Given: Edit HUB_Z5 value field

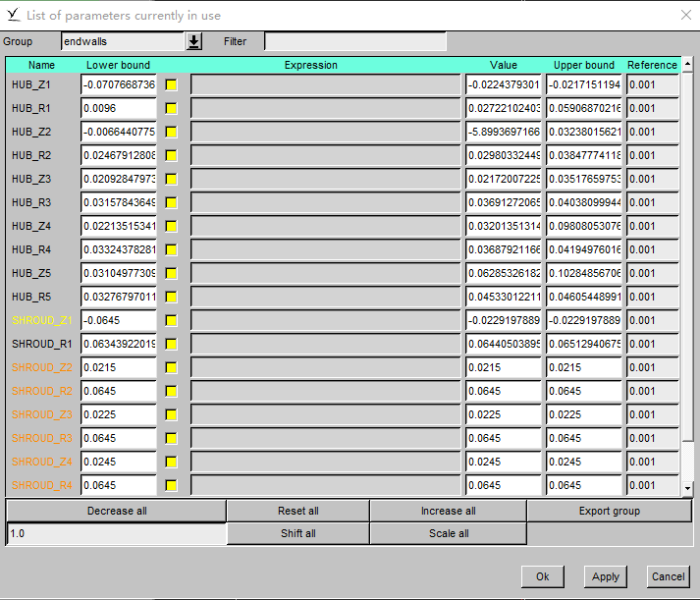Looking at the screenshot, I should [x=504, y=273].
